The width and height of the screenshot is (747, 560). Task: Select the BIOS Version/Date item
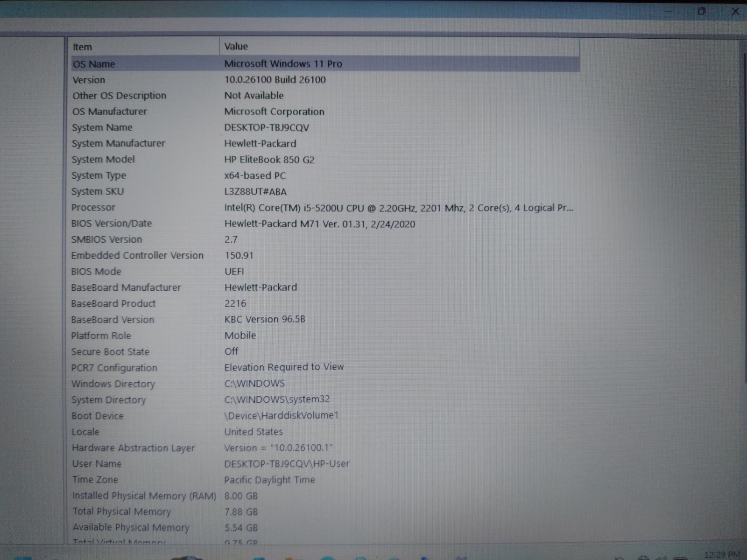111,223
